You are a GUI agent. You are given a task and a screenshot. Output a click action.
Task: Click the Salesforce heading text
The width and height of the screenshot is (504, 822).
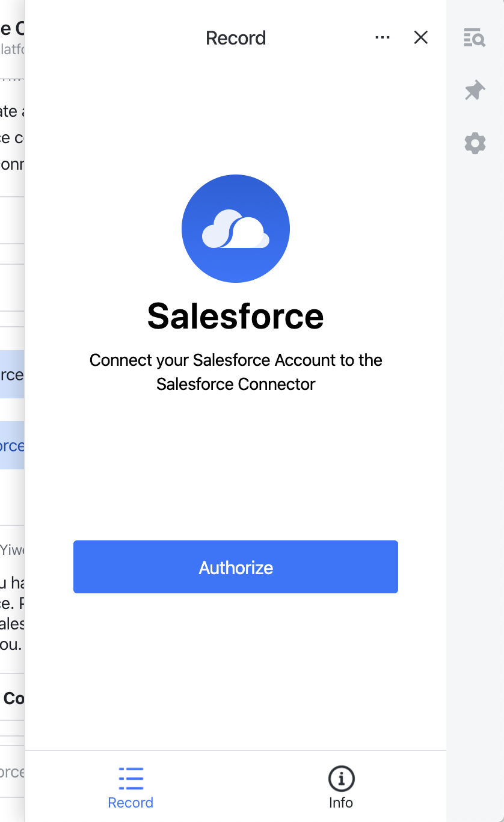pyautogui.click(x=236, y=317)
